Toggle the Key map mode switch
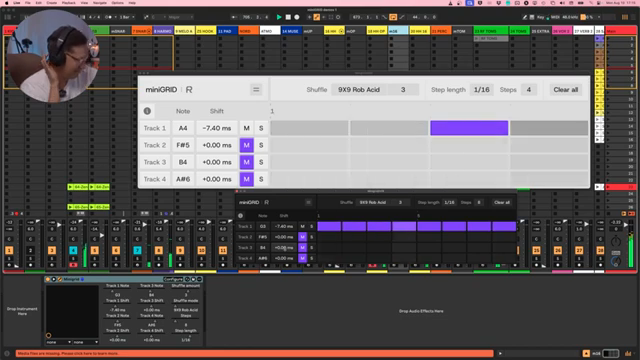This screenshot has width=640, height=360. (x=540, y=17)
